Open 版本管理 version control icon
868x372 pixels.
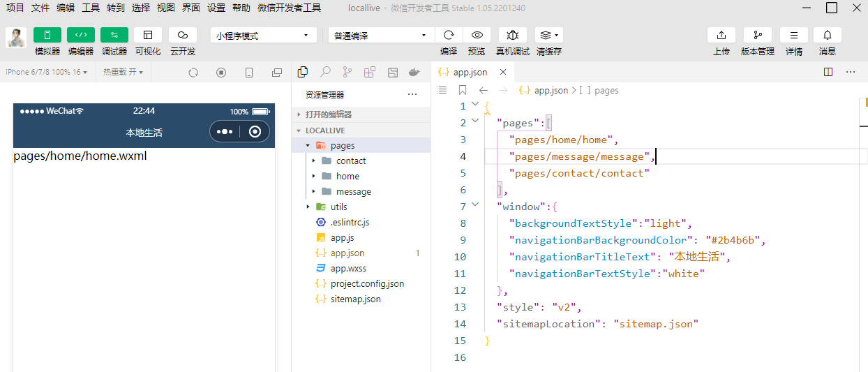[758, 35]
